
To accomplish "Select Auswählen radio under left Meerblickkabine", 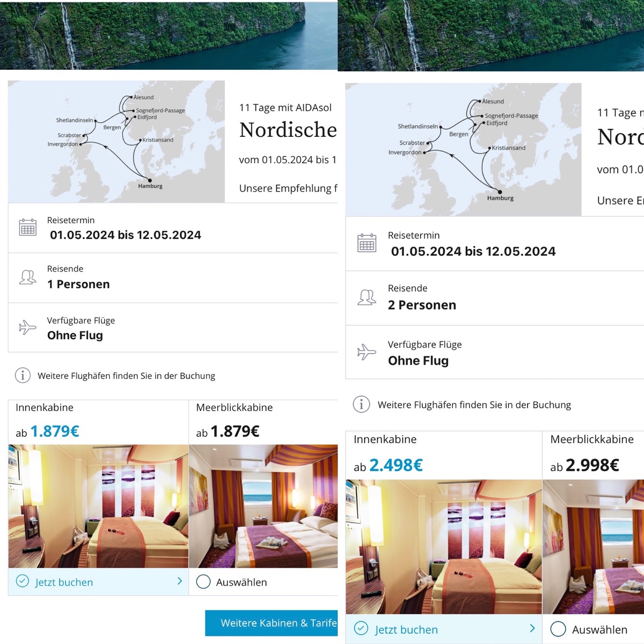I will [x=203, y=582].
